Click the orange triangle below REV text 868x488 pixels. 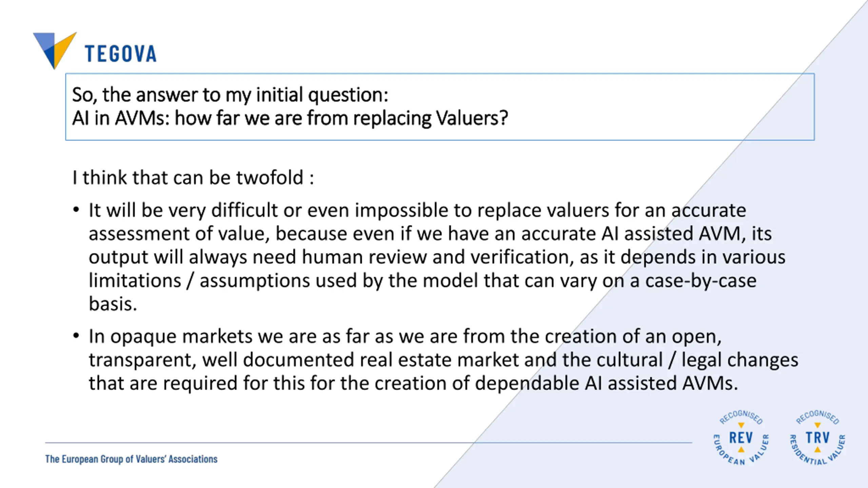tap(741, 450)
